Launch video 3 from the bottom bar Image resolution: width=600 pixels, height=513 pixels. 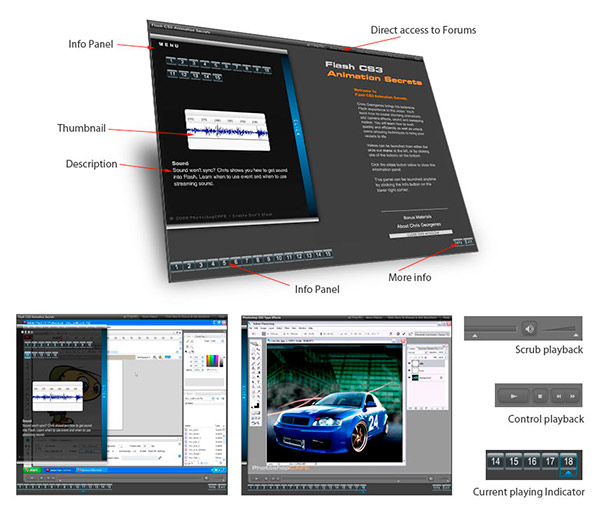tap(201, 264)
